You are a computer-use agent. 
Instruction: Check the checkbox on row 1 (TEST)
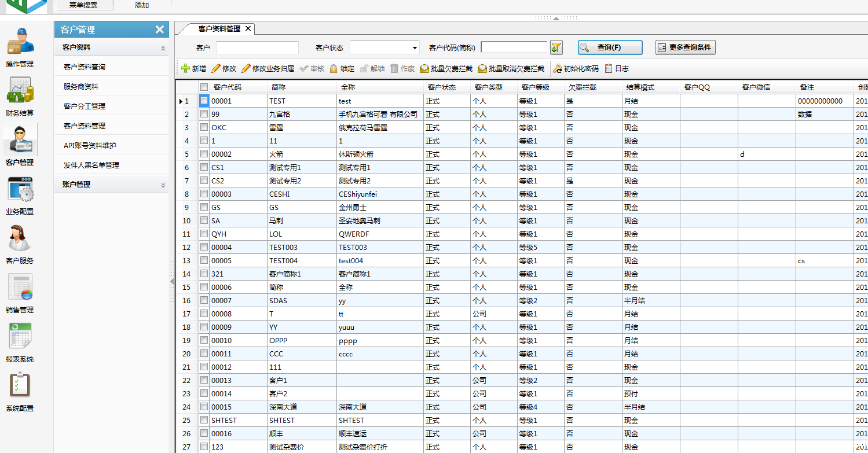[204, 101]
